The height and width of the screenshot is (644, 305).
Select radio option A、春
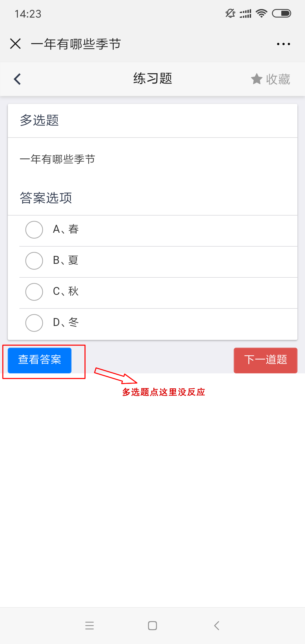[34, 230]
